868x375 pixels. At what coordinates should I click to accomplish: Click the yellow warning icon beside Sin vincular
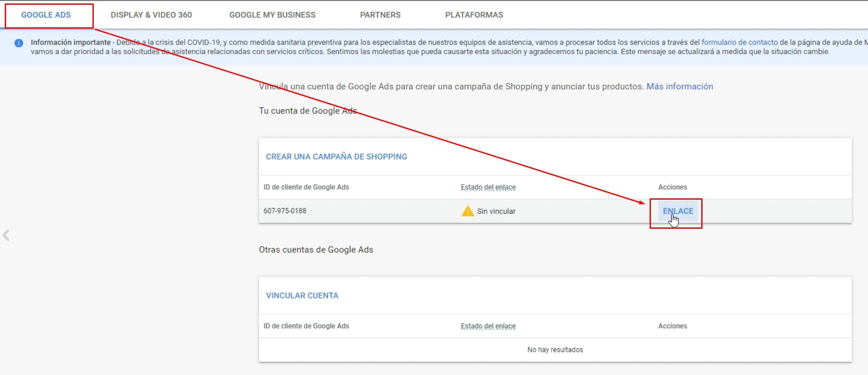point(468,211)
